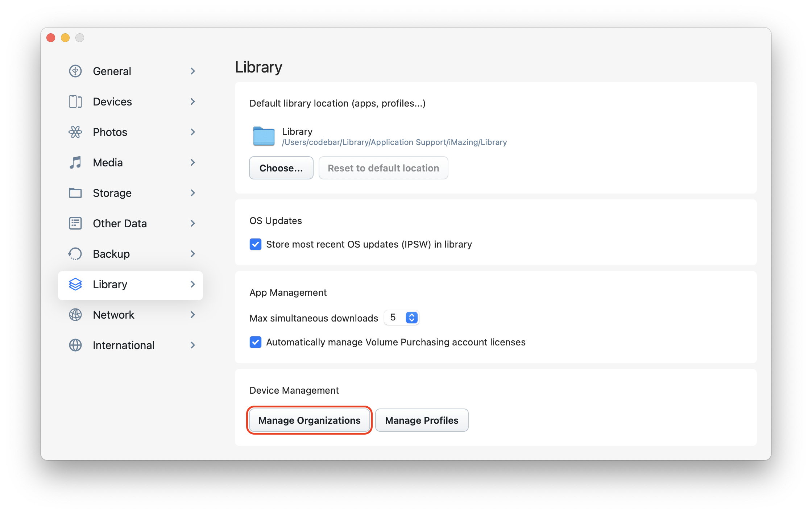Click Choose to change library location
Image resolution: width=812 pixels, height=514 pixels.
(x=281, y=168)
